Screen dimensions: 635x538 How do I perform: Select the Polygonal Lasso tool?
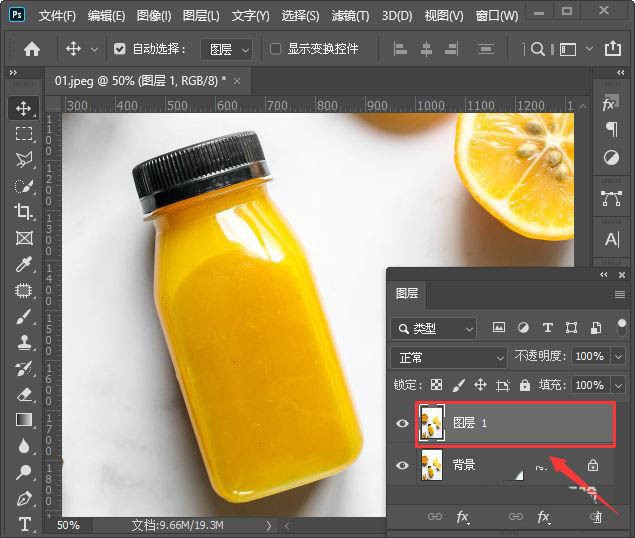[x=23, y=160]
